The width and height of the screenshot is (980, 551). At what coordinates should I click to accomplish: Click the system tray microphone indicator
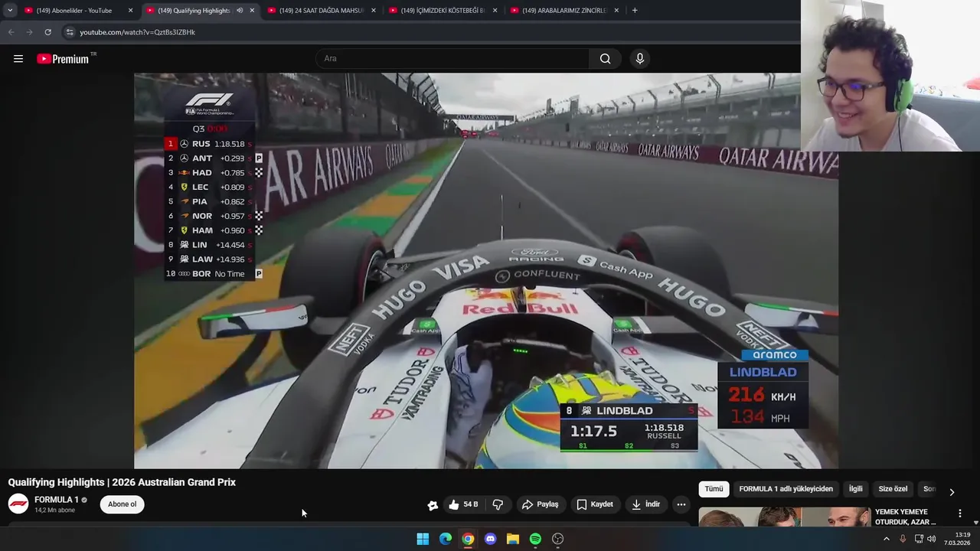coord(903,539)
